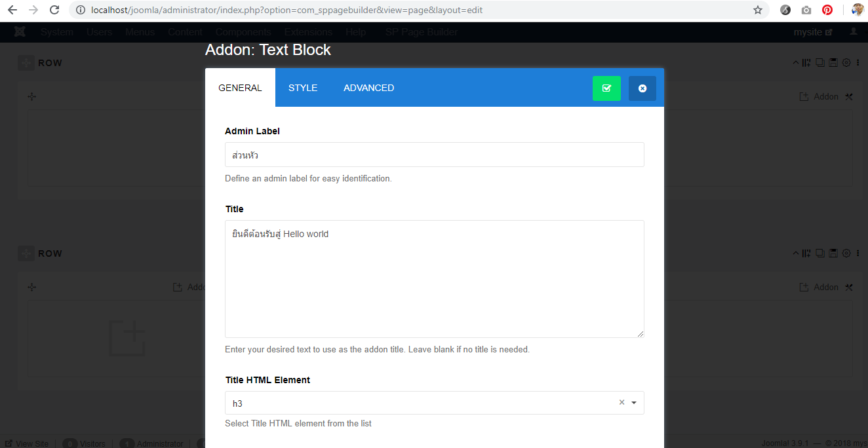868x448 pixels.
Task: Bookmark this page with the star icon
Action: (x=758, y=10)
